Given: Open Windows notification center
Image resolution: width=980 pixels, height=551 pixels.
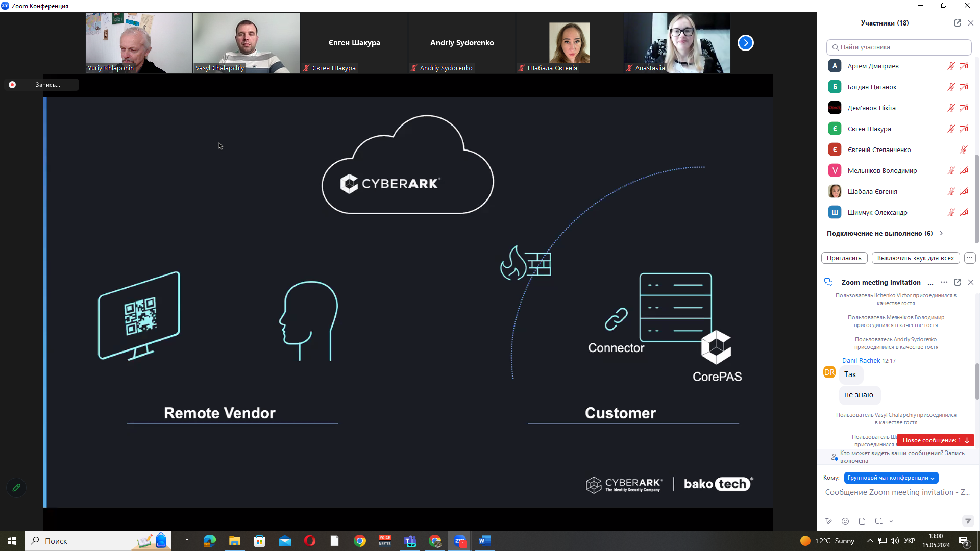Looking at the screenshot, I should [964, 541].
